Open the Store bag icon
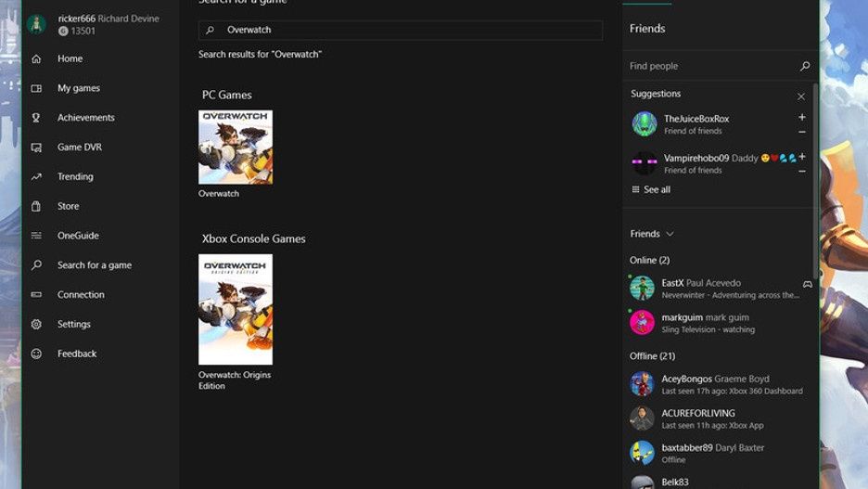This screenshot has height=489, width=868. (36, 206)
